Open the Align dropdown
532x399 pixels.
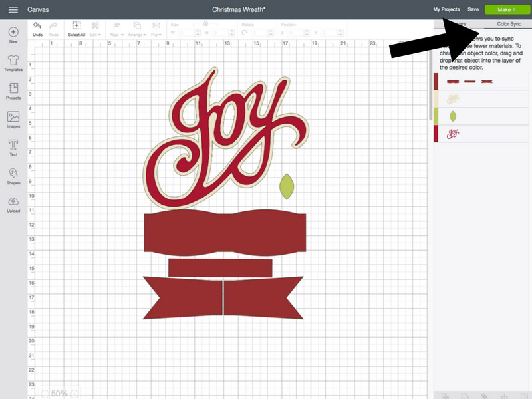pos(117,29)
